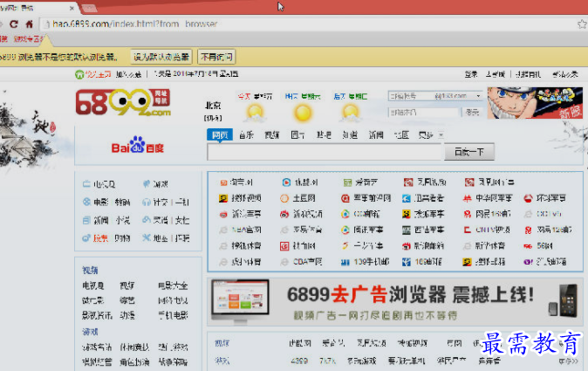Open 139手机邮 site shortcut

[366, 262]
